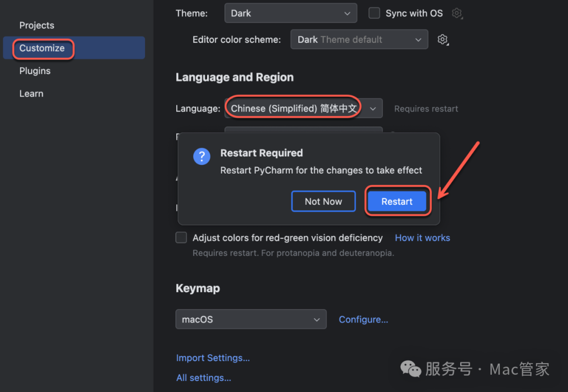Enable the Sync with OS checkbox
568x392 pixels.
coord(374,14)
